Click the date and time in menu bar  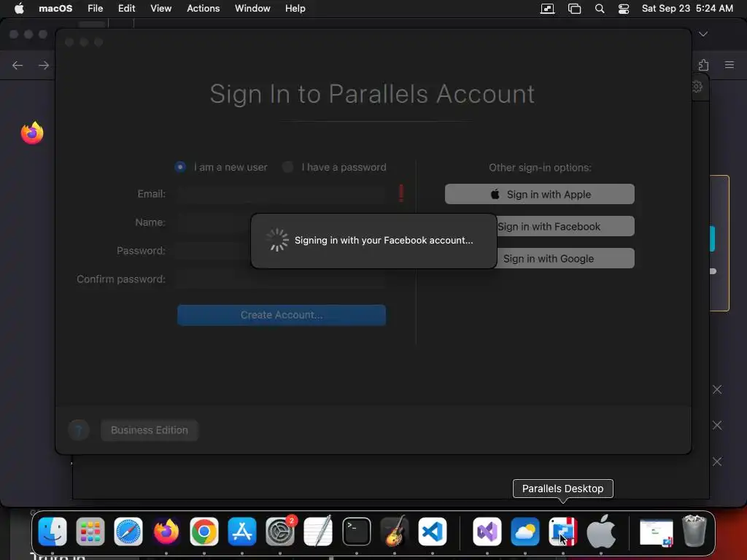687,9
